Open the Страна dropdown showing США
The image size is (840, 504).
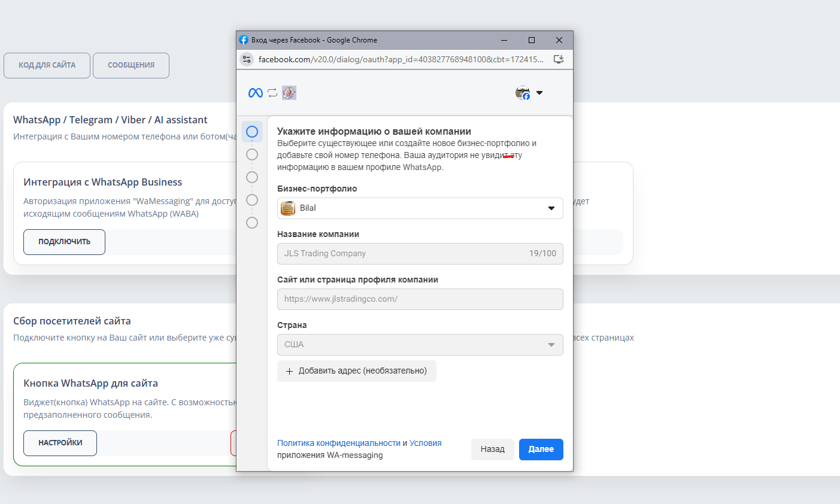tap(420, 345)
